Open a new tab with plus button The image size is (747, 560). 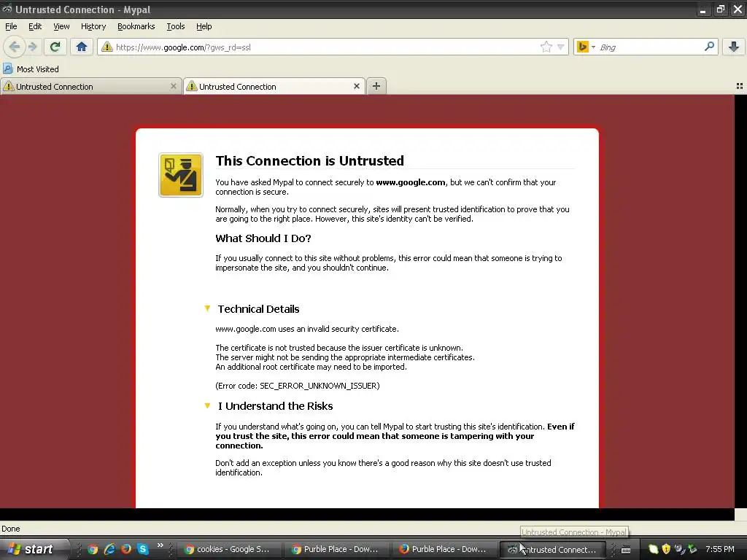(x=376, y=86)
